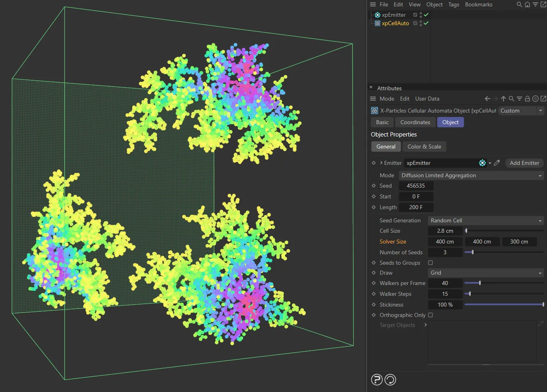547x392 pixels.
Task: Click the help question mark icon at bottom left
Action: pos(377,380)
